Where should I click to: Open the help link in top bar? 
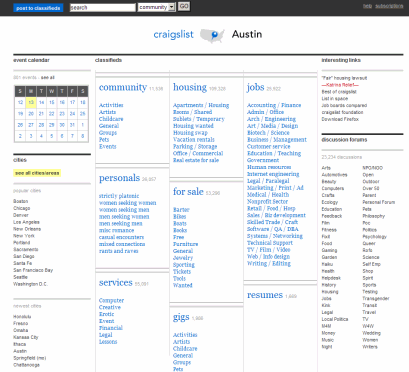[x=367, y=6]
